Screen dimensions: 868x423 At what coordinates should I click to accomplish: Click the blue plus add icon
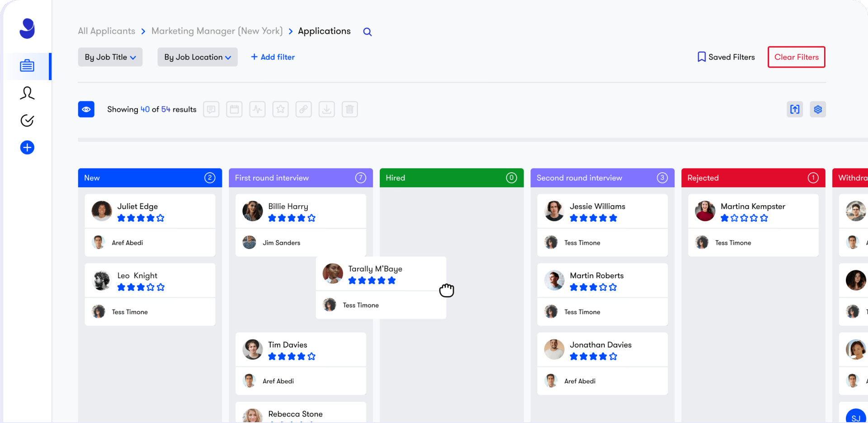tap(27, 147)
